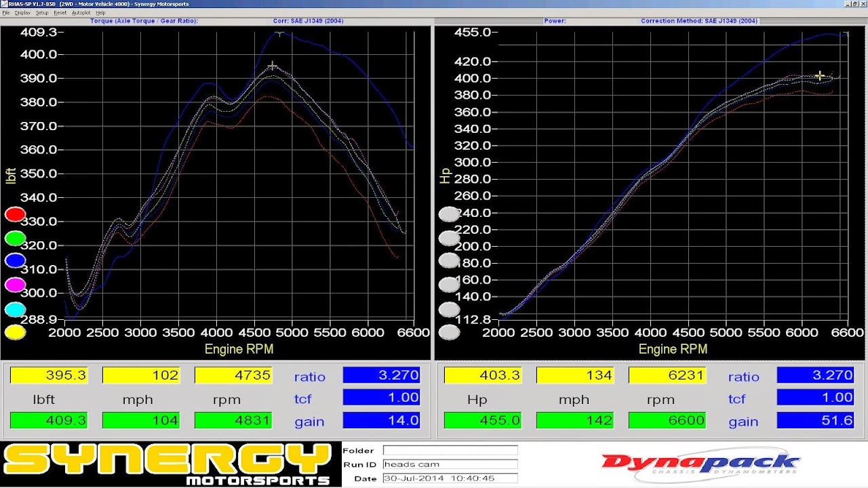Click the torque gain 14.0 field
868x488 pixels.
[x=382, y=420]
